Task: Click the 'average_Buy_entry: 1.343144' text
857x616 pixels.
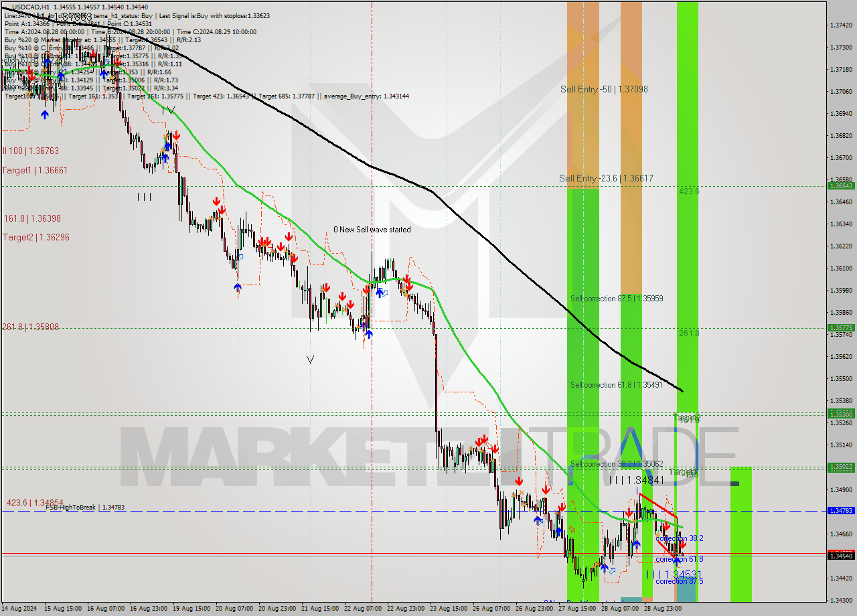Action: pos(366,96)
